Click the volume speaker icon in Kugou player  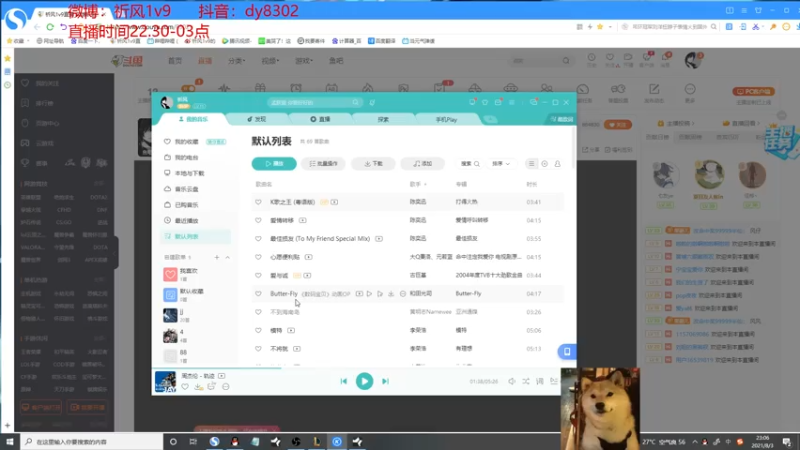click(512, 381)
